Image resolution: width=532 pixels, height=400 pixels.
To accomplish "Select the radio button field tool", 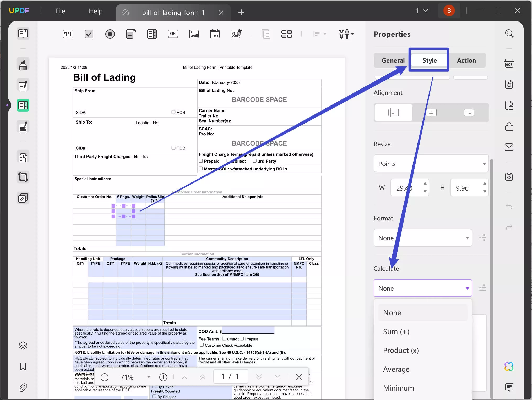I will pyautogui.click(x=110, y=34).
